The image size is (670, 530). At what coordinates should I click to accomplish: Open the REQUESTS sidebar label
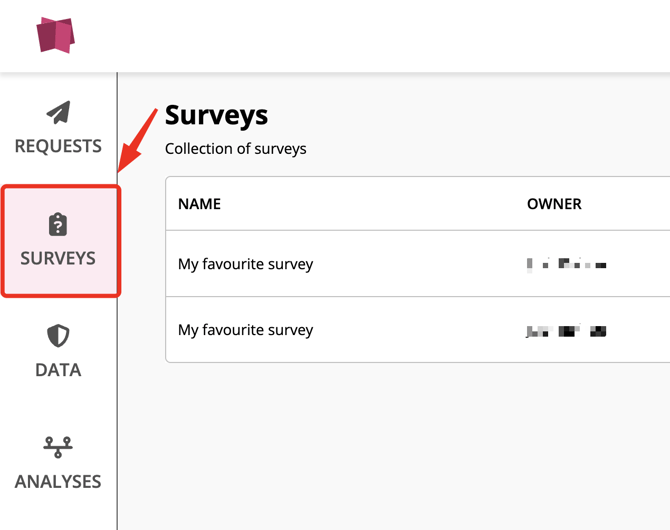click(58, 146)
